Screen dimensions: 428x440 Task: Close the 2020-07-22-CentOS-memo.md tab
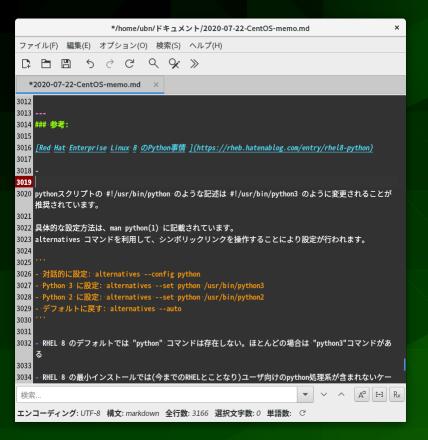[156, 85]
